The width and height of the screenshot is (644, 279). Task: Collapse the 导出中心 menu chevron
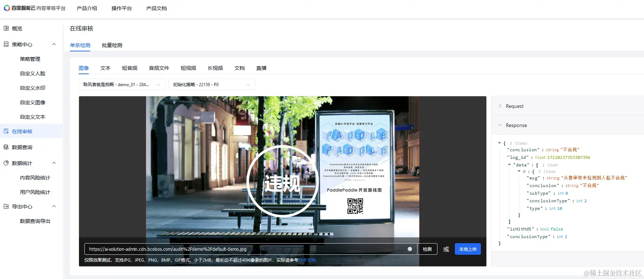54,206
